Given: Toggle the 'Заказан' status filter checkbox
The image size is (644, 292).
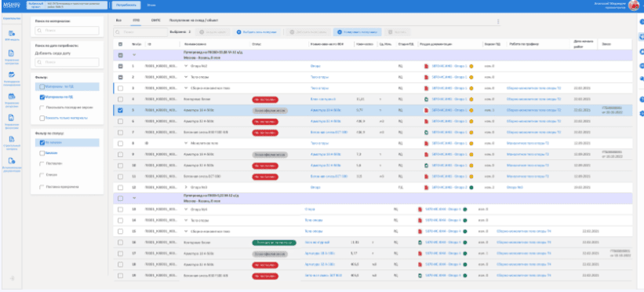Looking at the screenshot, I should (x=42, y=153).
